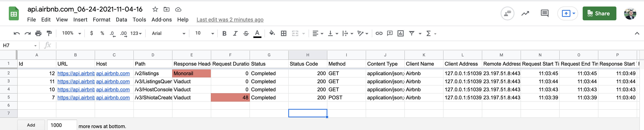Viewport: 644px width, 130px height.
Task: Open the fill color picker
Action: (272, 33)
